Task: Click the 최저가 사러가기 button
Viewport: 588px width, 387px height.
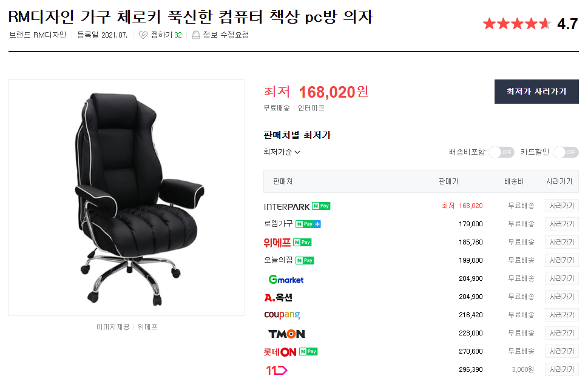Action: 536,92
